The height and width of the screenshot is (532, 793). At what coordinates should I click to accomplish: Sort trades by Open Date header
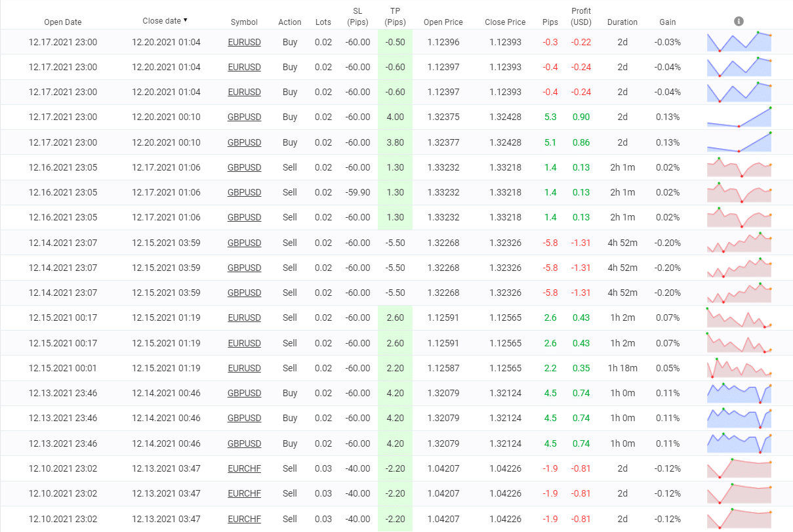coord(63,22)
